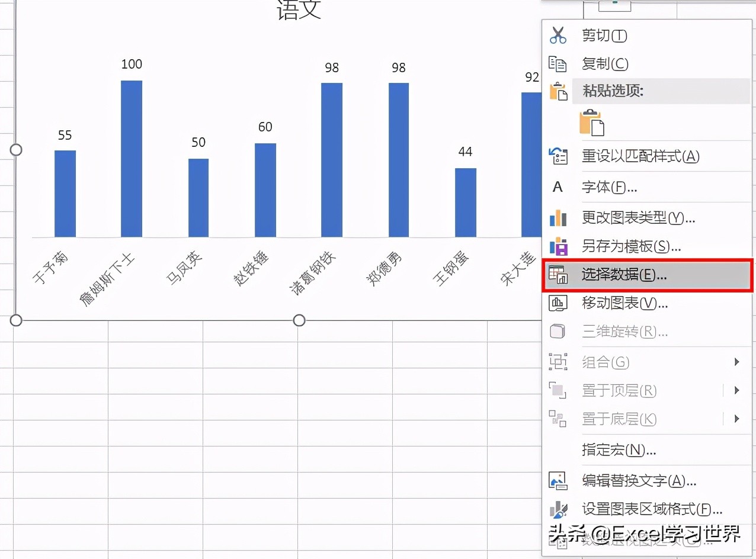Click the Select Data table icon
Viewport: 756px width, 559px height.
coord(558,275)
